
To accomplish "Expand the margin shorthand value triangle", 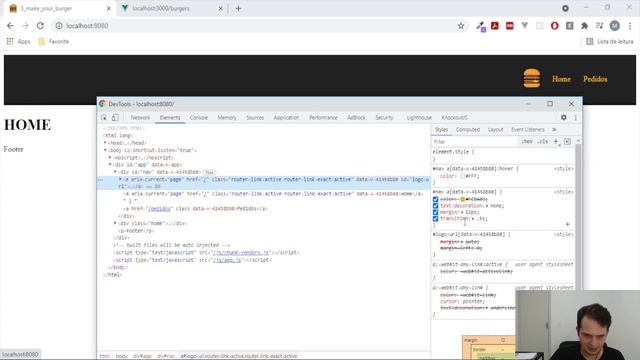I will (x=462, y=212).
